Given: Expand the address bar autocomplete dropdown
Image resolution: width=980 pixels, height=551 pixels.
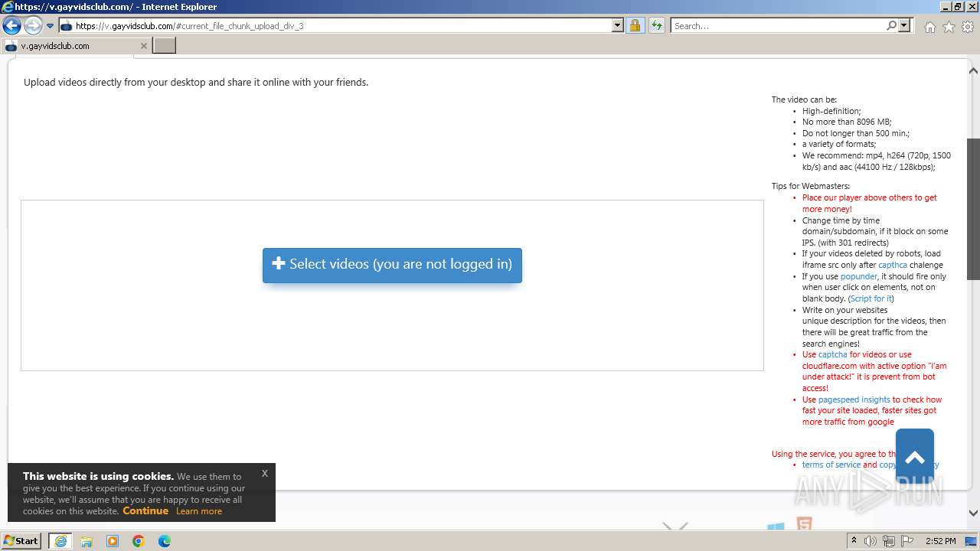Looking at the screenshot, I should click(x=618, y=25).
